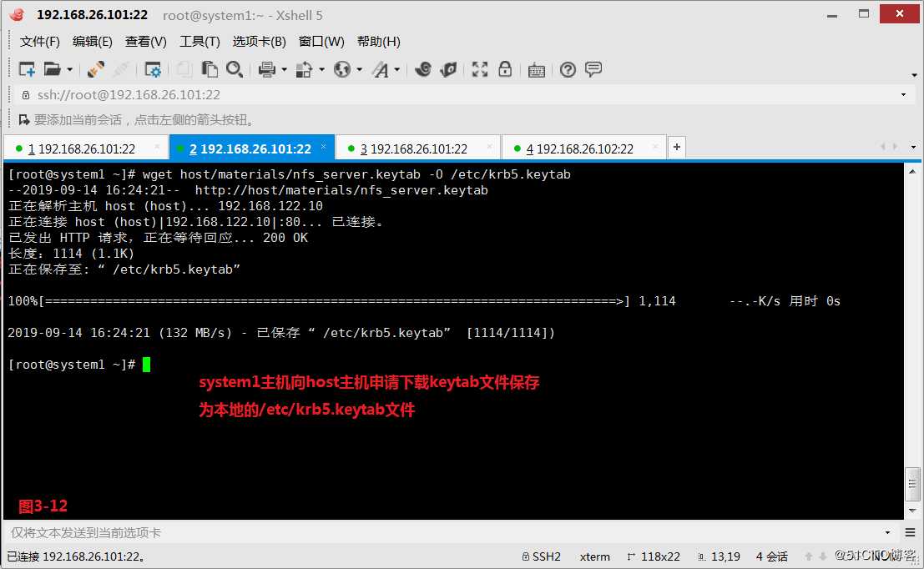The image size is (924, 569).
Task: Launch Xftp with swirl icon
Action: 423,69
